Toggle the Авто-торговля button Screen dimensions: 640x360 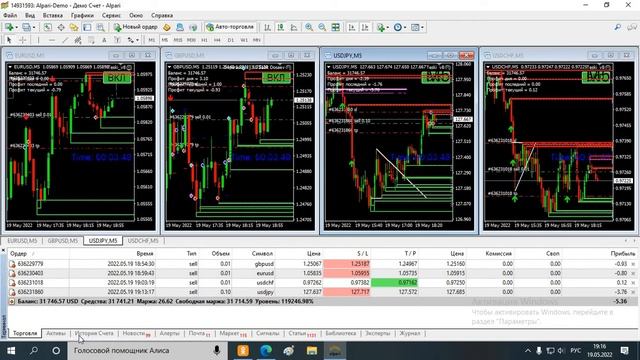coord(231,27)
